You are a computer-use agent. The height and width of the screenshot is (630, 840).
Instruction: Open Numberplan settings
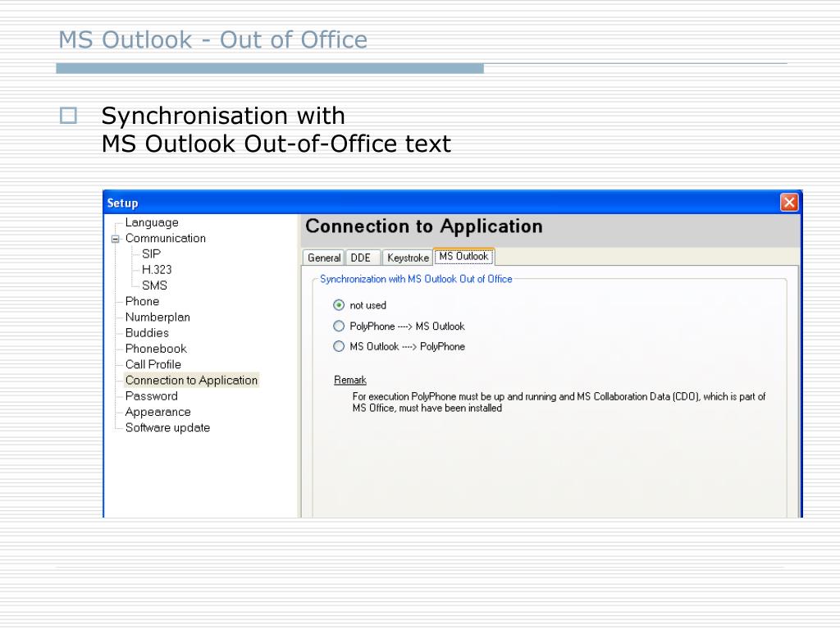click(x=157, y=317)
